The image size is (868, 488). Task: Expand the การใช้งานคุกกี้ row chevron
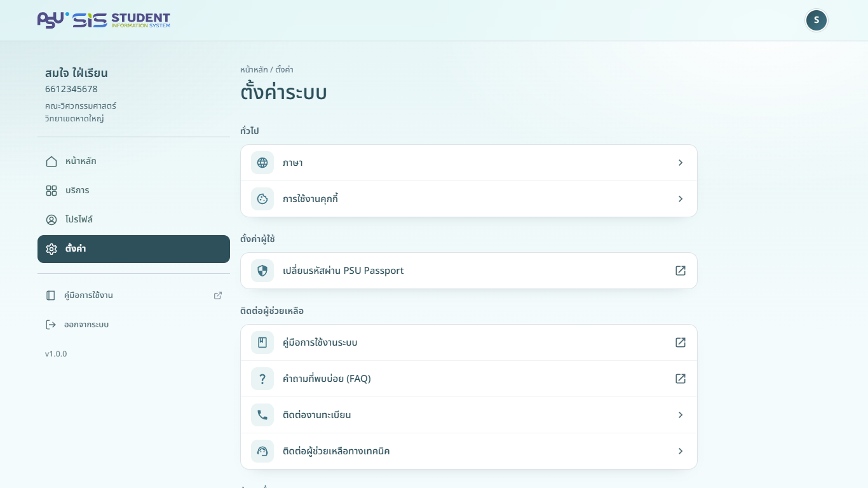point(681,199)
